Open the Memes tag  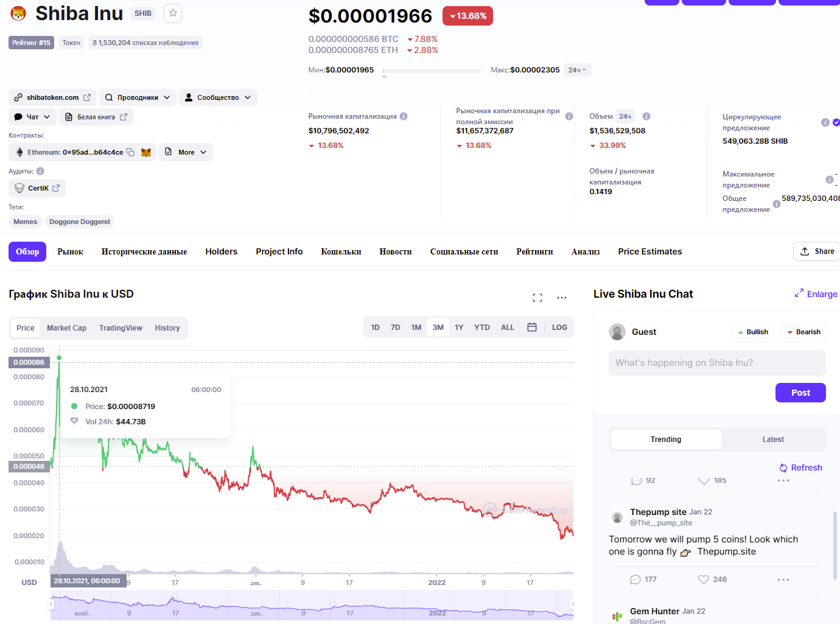coord(26,222)
